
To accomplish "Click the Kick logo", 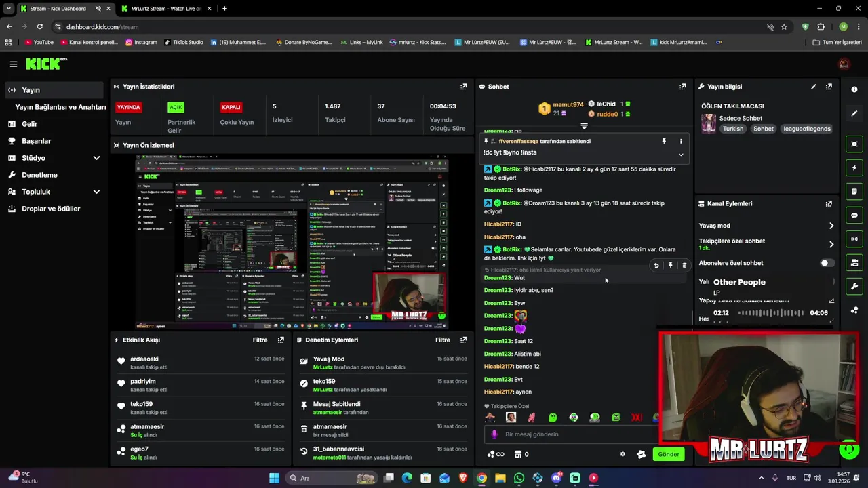I will point(47,64).
